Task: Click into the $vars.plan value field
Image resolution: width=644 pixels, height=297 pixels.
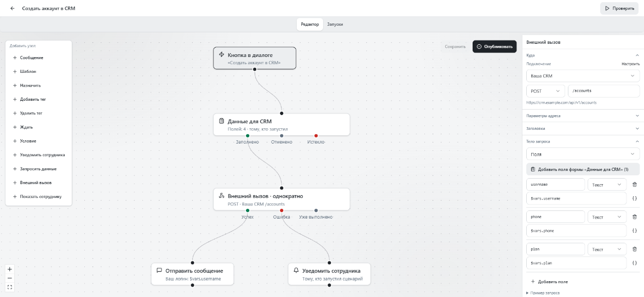Action: pyautogui.click(x=576, y=263)
